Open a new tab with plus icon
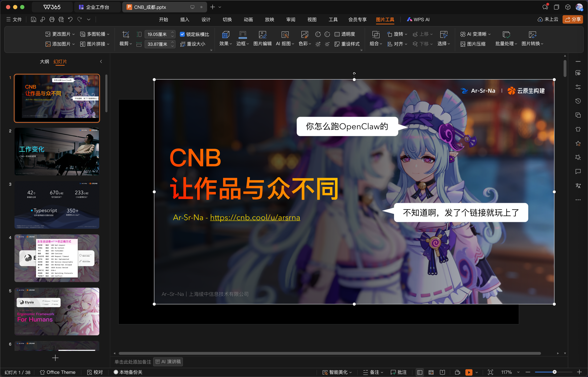Image resolution: width=588 pixels, height=377 pixels. tap(212, 7)
